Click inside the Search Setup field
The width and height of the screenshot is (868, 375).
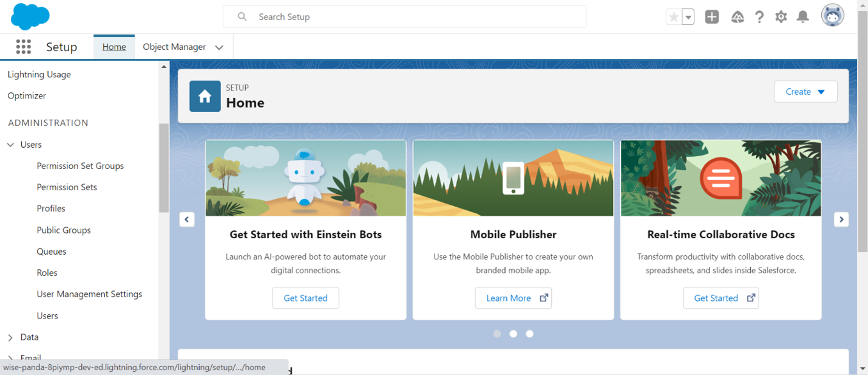pyautogui.click(x=413, y=17)
